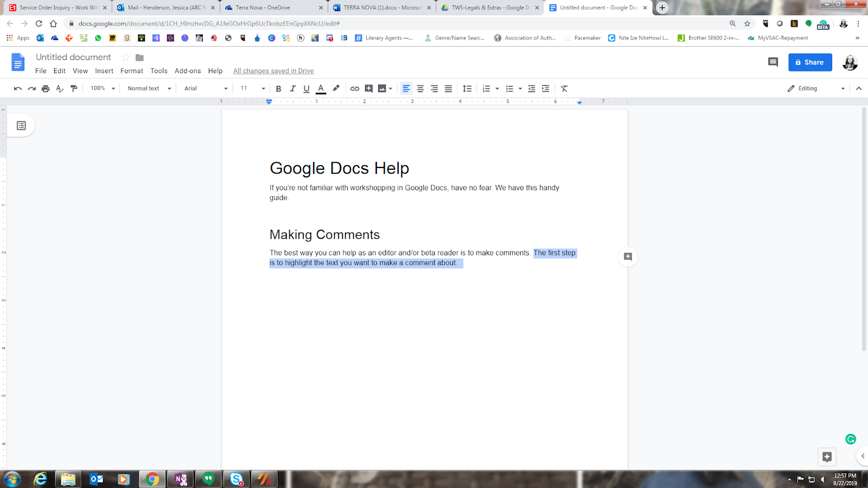Toggle bold formatting
This screenshot has height=488, width=868.
click(x=278, y=88)
